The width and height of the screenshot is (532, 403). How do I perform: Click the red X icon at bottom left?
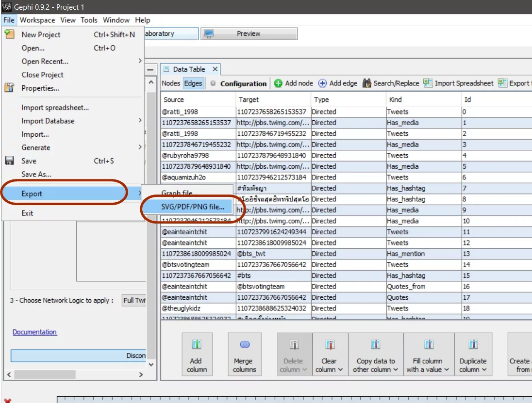click(x=7, y=401)
